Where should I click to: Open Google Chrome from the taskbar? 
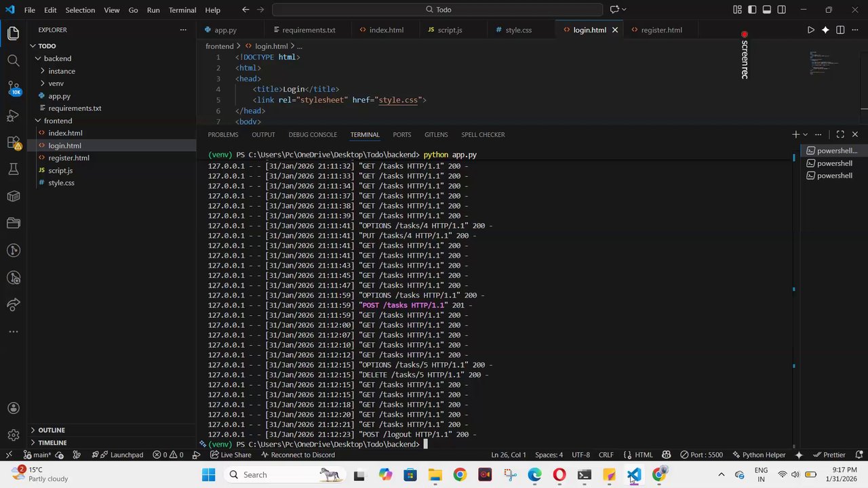click(460, 474)
